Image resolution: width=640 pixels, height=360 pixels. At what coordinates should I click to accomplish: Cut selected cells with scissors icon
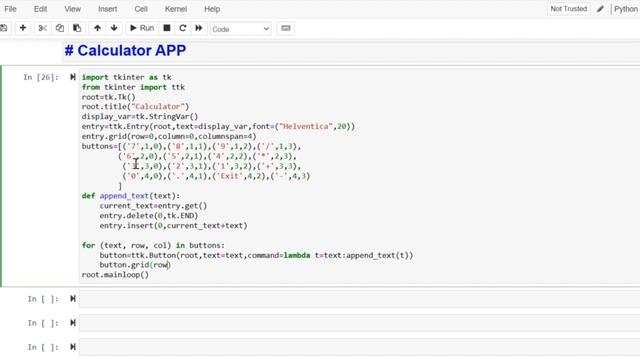pos(42,28)
